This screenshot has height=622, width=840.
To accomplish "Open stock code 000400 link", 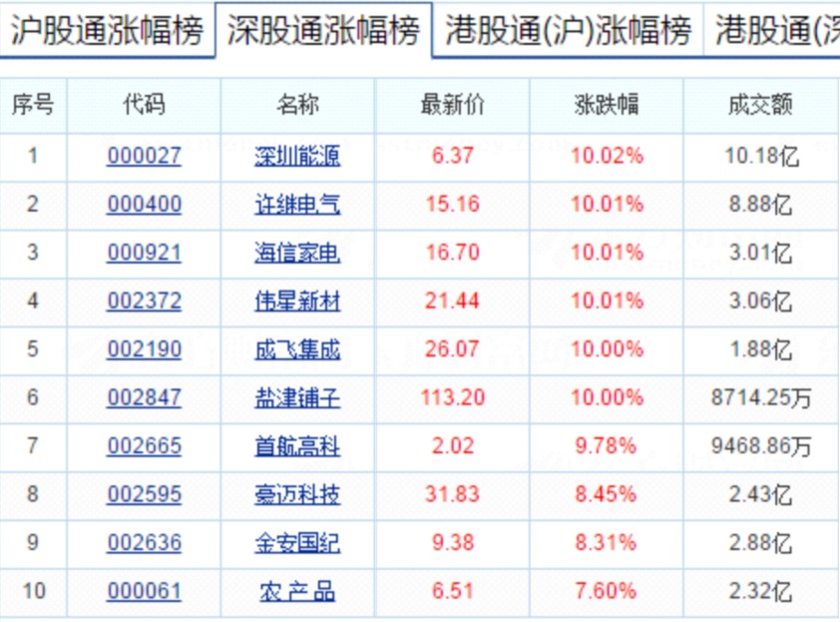I will [x=145, y=205].
